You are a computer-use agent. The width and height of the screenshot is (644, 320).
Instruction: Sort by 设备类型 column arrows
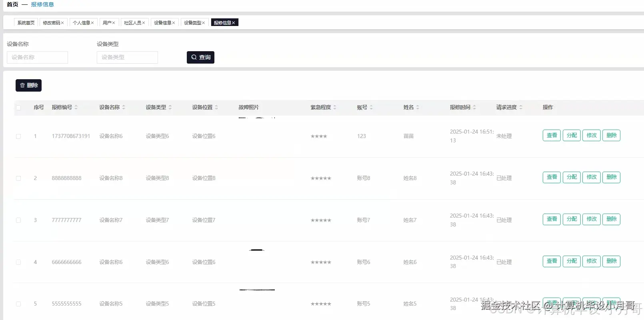click(170, 107)
